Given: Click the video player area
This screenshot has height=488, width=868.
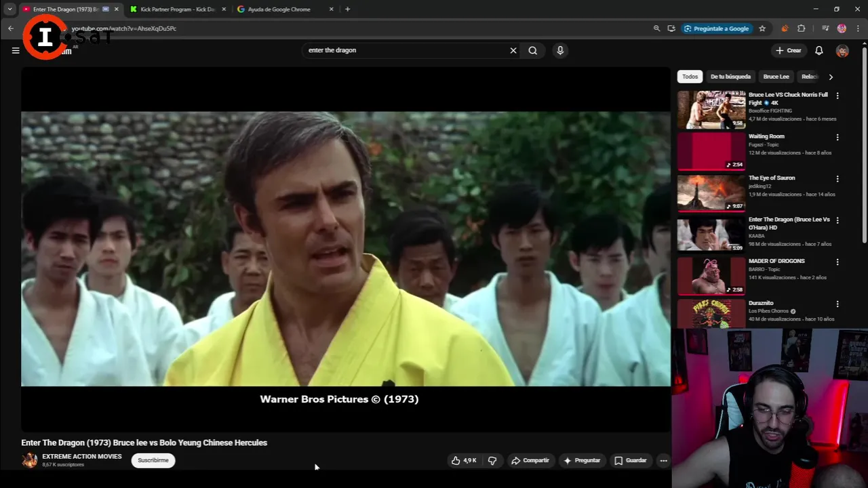Looking at the screenshot, I should pos(346,249).
